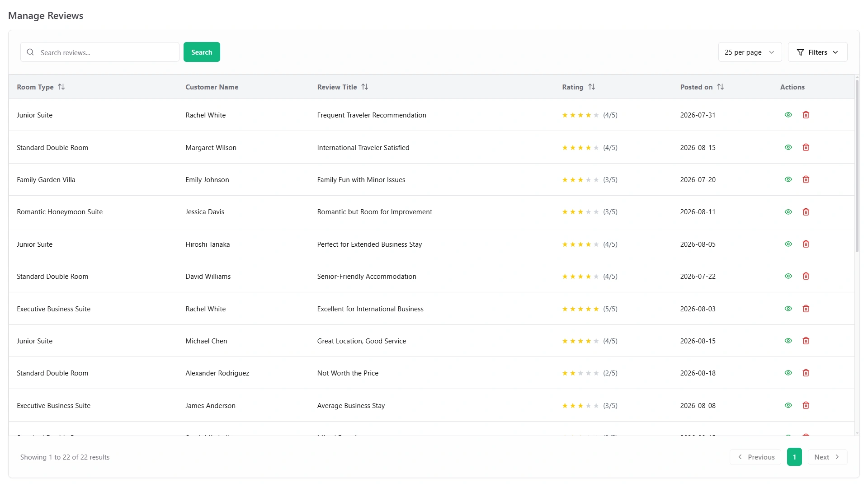Image resolution: width=868 pixels, height=488 pixels.
Task: Click the 5/5 star rating cell
Action: coord(590,309)
